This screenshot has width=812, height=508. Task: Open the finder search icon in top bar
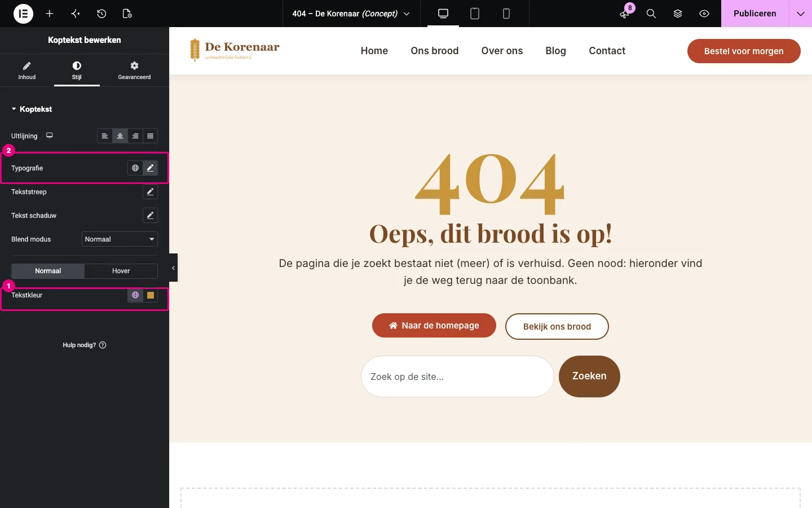(651, 14)
